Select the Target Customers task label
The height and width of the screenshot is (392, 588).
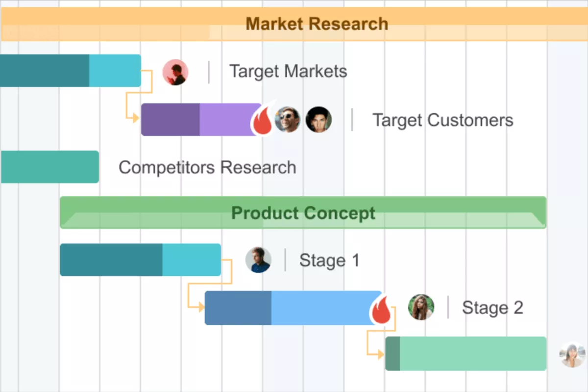(x=442, y=119)
